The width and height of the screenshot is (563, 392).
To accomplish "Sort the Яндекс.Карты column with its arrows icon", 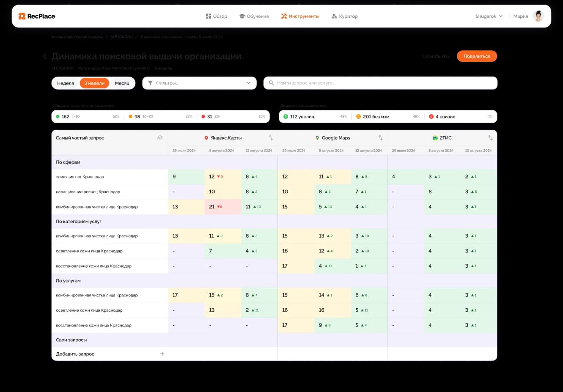I will coord(271,138).
